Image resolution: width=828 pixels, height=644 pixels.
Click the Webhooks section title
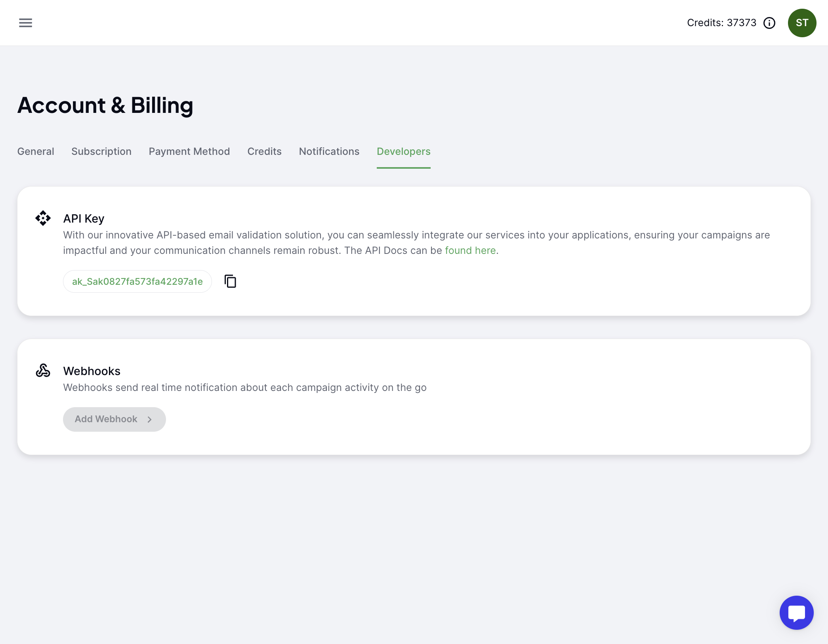coord(92,371)
